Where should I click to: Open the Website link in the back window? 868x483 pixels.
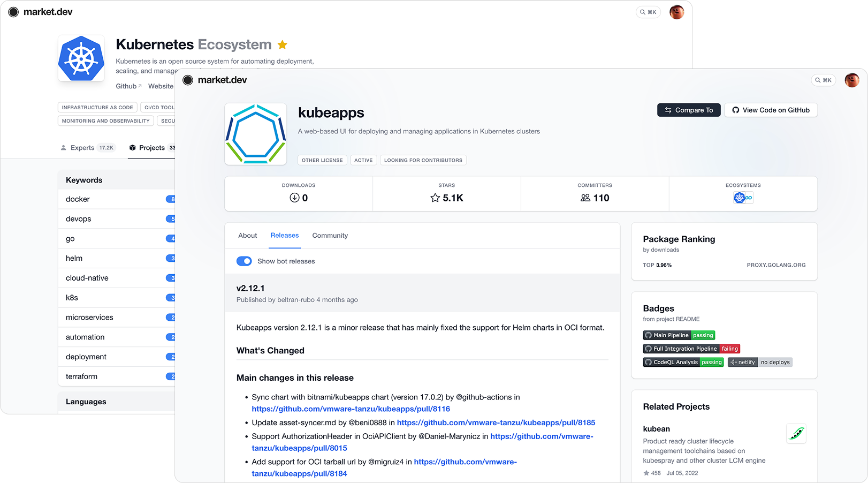pos(161,86)
